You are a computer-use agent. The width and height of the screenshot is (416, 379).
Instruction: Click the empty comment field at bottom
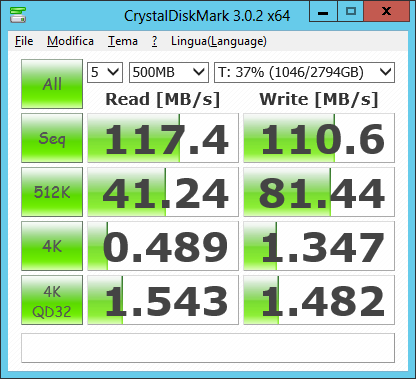tap(208, 348)
